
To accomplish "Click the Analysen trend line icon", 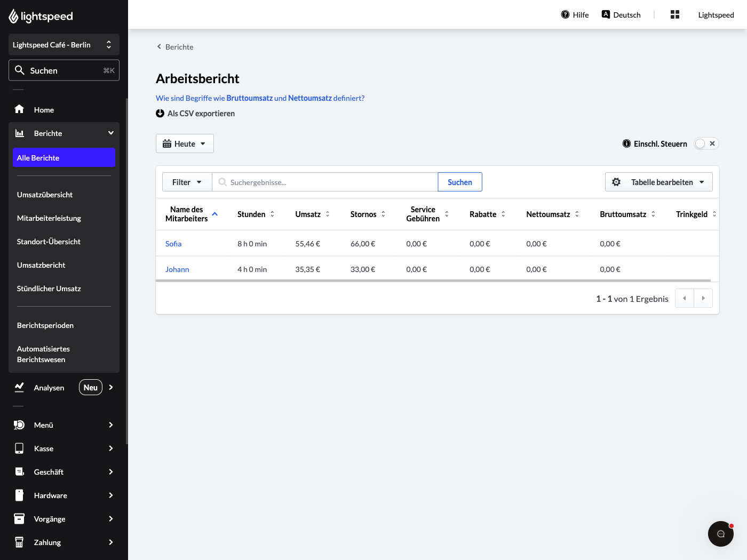I will [19, 387].
